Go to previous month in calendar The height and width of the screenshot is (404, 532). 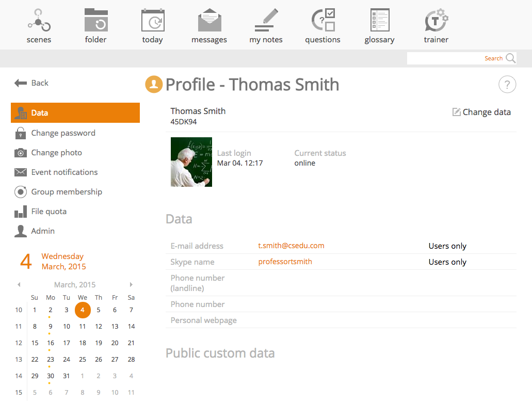pyautogui.click(x=19, y=285)
